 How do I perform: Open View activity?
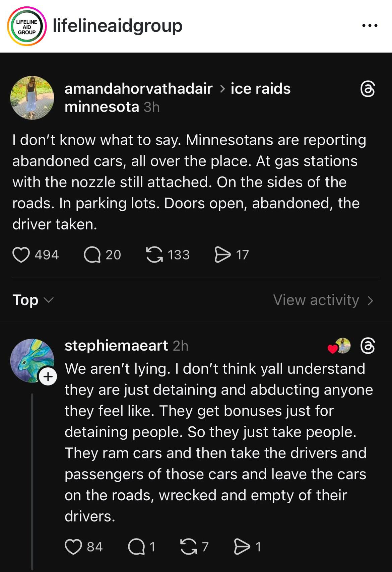(323, 300)
